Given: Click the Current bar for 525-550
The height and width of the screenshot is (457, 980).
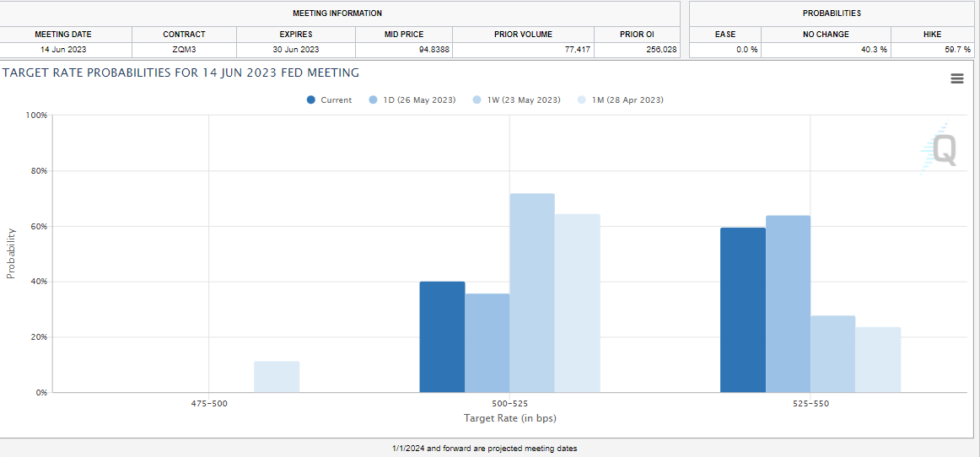Looking at the screenshot, I should [743, 309].
